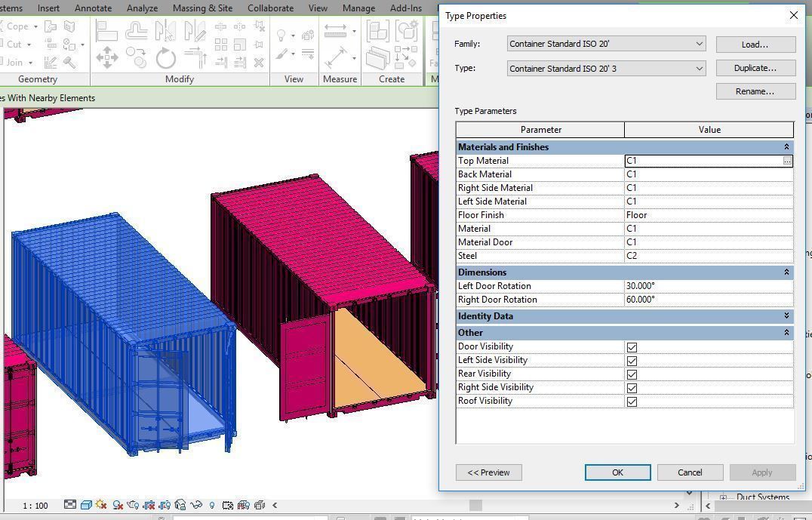Click the Move tool in Modify panel
The height and width of the screenshot is (520, 812).
pos(106,57)
